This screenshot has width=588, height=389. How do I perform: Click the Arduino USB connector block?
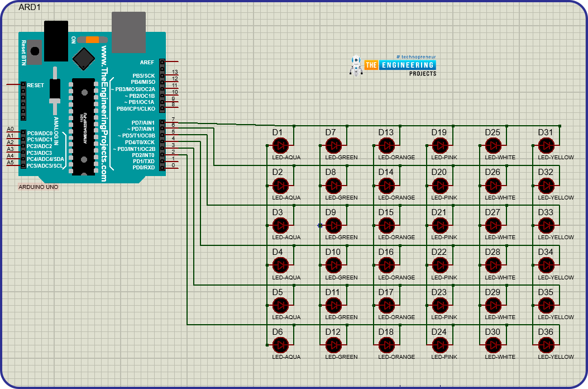(x=128, y=32)
